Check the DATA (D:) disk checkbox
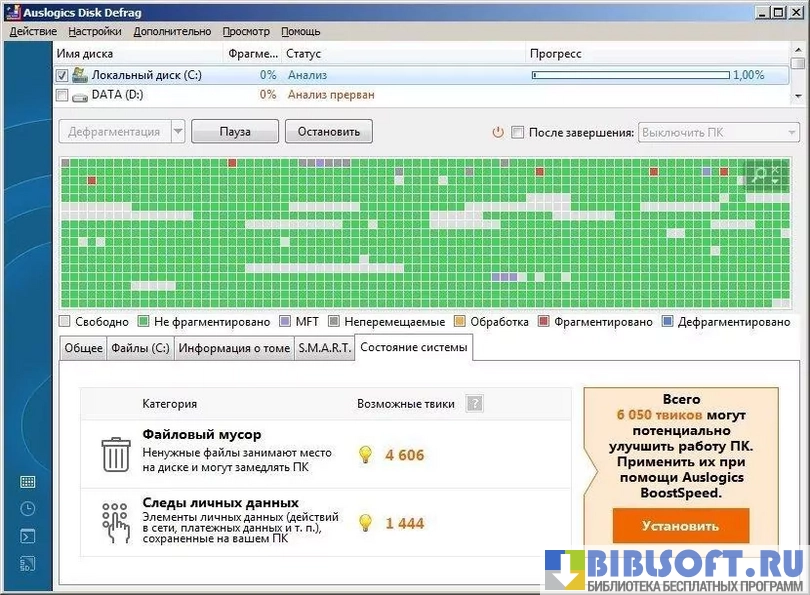The height and width of the screenshot is (595, 810). 62,95
